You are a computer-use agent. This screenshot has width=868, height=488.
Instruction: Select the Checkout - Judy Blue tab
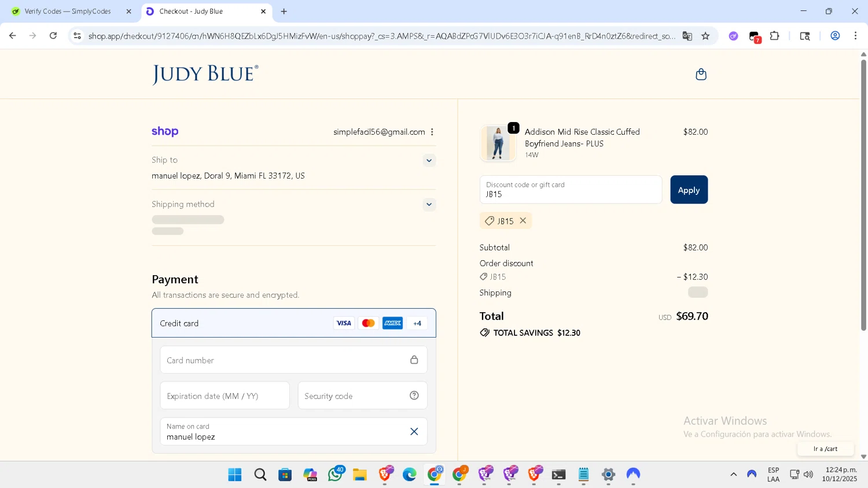191,12
